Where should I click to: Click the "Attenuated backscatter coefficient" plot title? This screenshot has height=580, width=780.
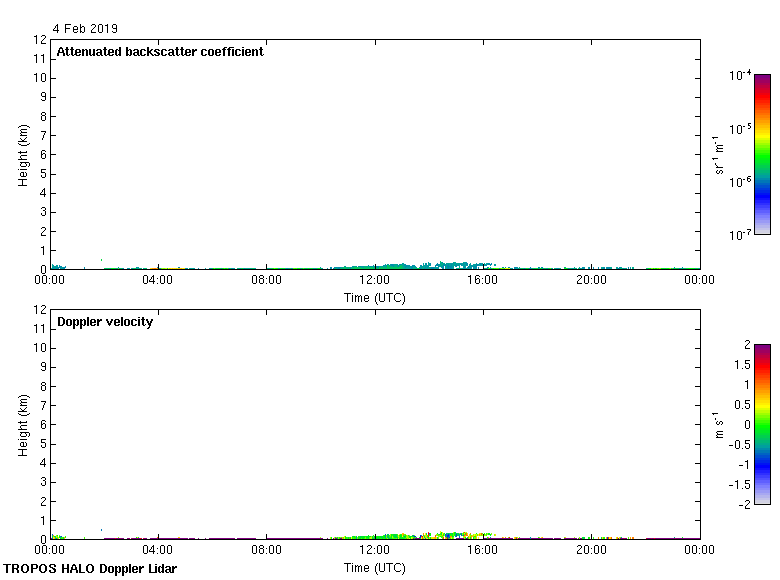point(160,52)
